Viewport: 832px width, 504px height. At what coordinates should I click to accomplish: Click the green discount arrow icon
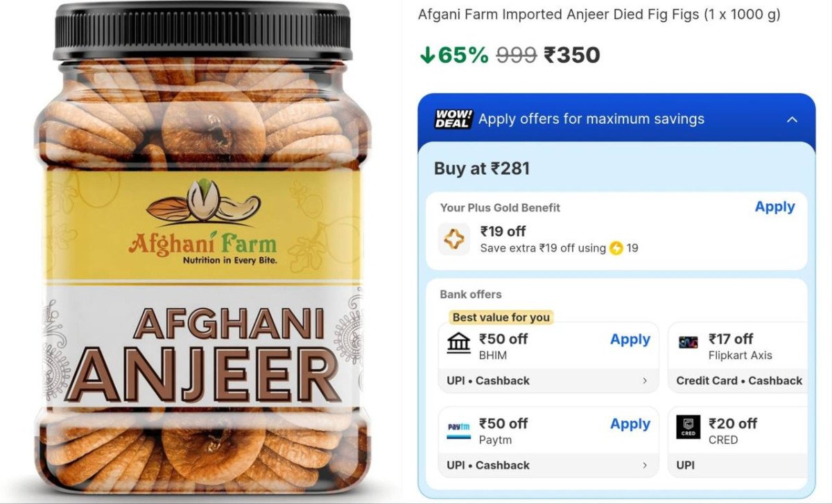pos(427,53)
